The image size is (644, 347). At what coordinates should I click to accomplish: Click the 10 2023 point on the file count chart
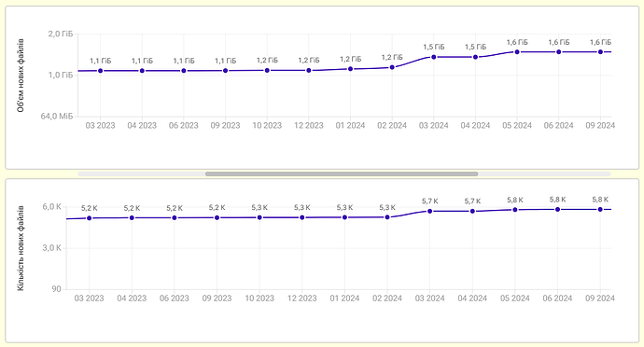pyautogui.click(x=259, y=217)
